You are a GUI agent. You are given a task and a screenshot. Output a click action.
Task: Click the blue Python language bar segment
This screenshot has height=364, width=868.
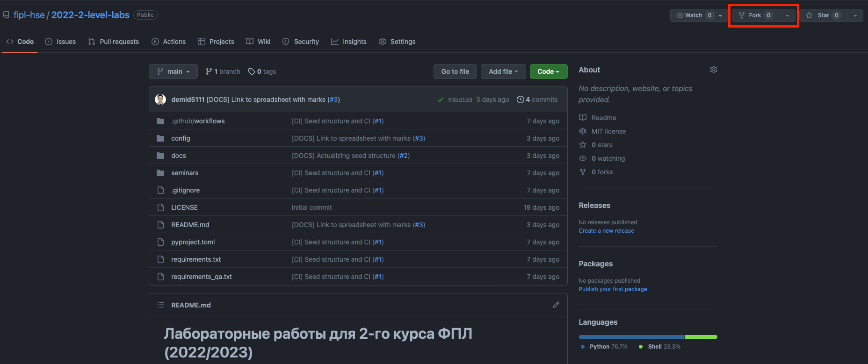[x=631, y=337]
